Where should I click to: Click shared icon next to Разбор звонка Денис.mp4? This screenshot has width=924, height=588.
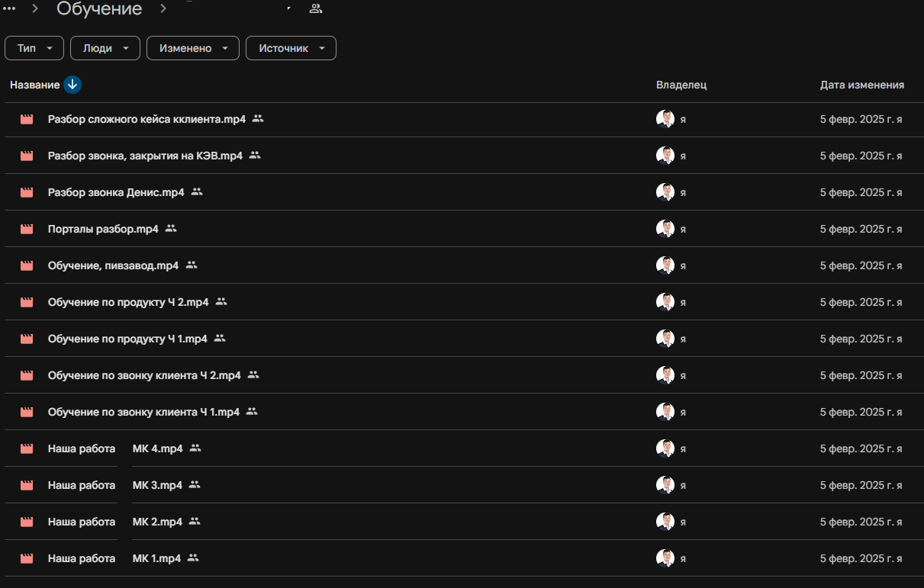[197, 192]
